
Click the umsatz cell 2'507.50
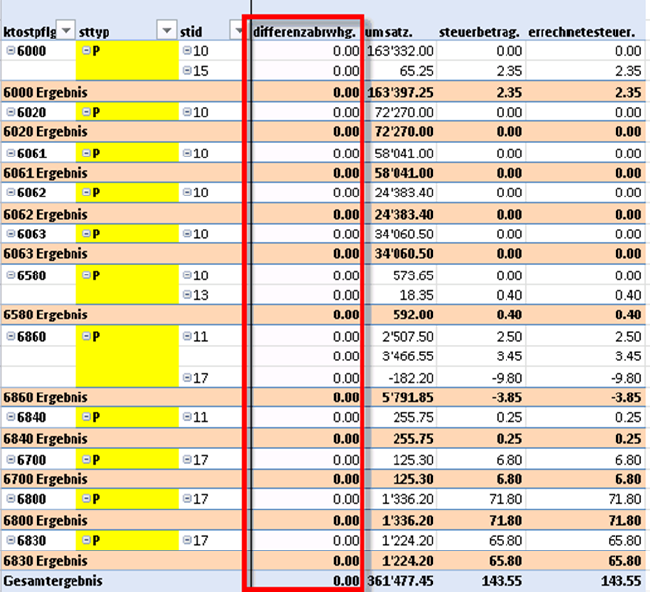(407, 336)
